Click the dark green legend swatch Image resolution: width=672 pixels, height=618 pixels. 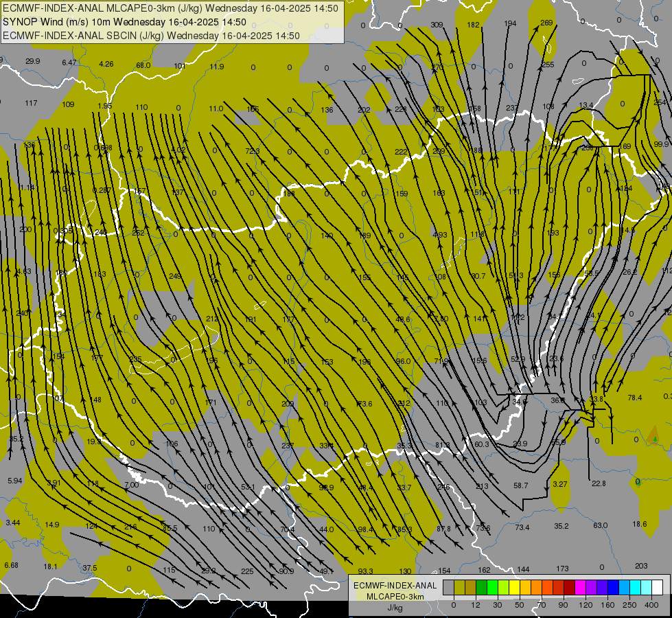(x=482, y=587)
